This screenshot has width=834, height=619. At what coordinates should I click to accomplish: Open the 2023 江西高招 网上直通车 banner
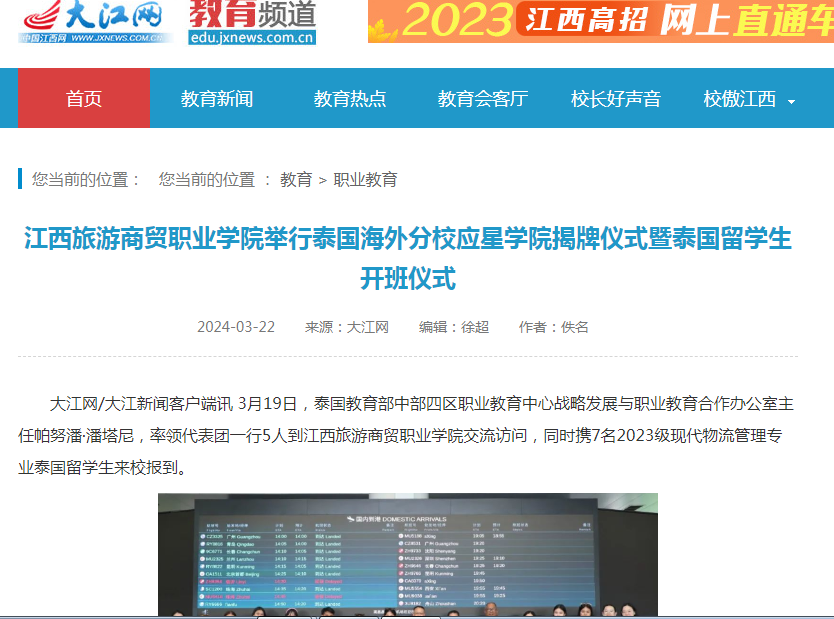tap(600, 21)
